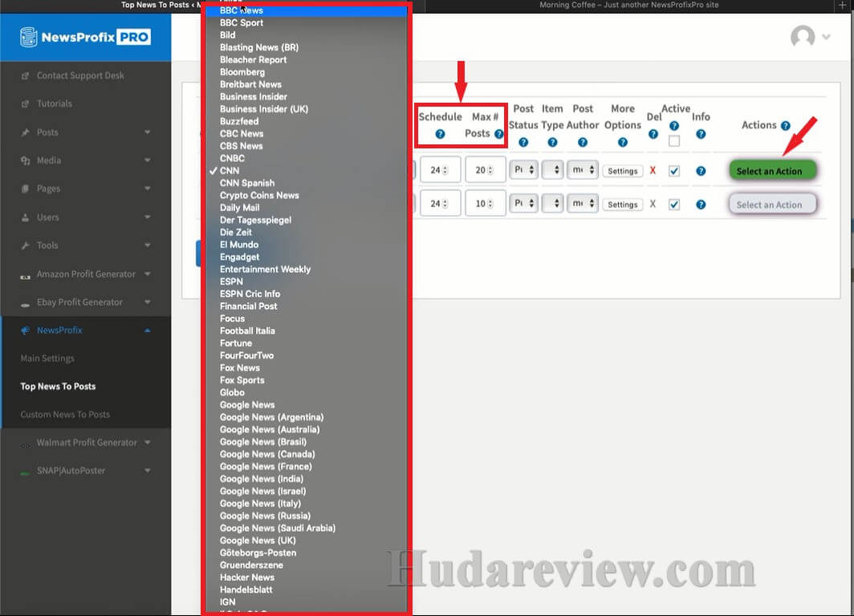Open Top News To Posts page
The width and height of the screenshot is (854, 616).
coord(59,387)
